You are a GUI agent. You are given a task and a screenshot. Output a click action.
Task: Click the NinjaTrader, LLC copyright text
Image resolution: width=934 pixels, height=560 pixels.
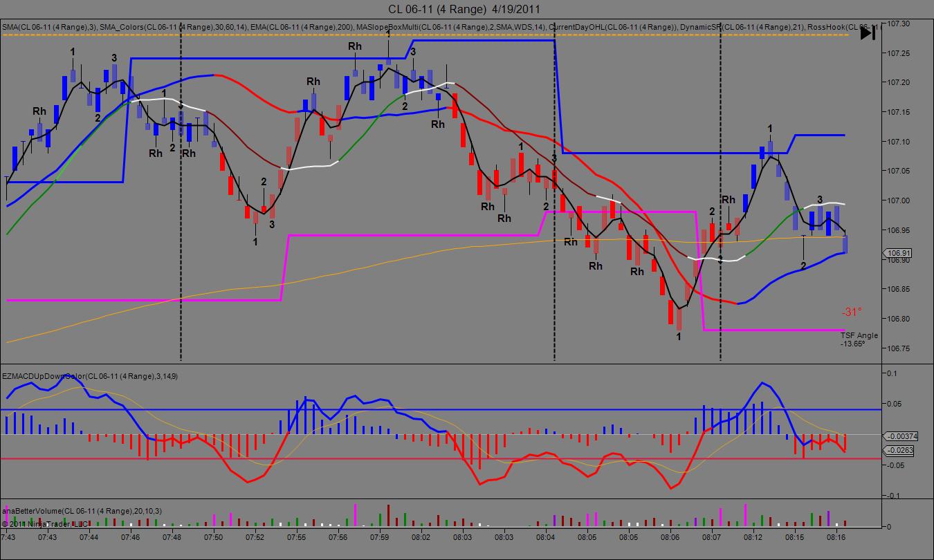tap(46, 524)
